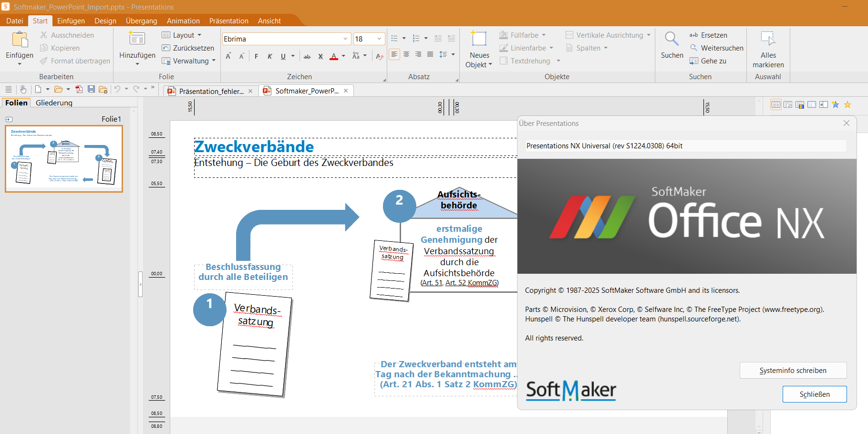This screenshot has width=868, height=434.
Task: Increase font size with A+ icon
Action: [228, 56]
